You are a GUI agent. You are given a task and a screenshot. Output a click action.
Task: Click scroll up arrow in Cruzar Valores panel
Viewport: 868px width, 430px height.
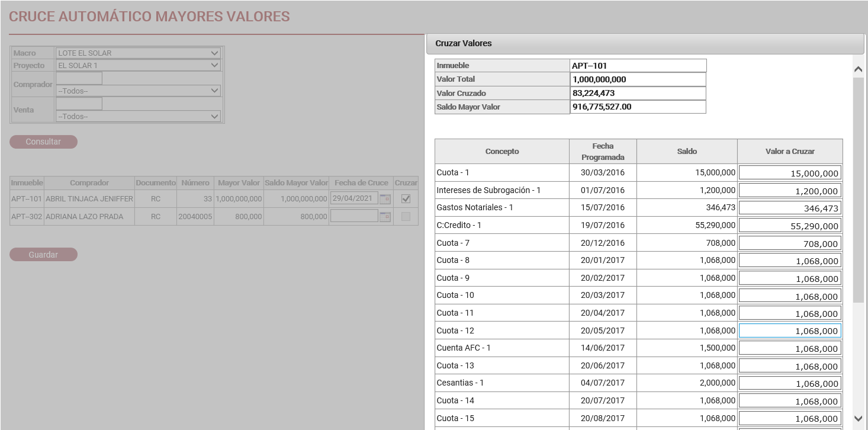coord(859,69)
